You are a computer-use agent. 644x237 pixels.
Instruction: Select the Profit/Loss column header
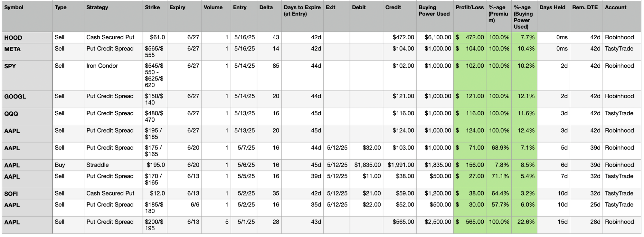[x=470, y=16]
